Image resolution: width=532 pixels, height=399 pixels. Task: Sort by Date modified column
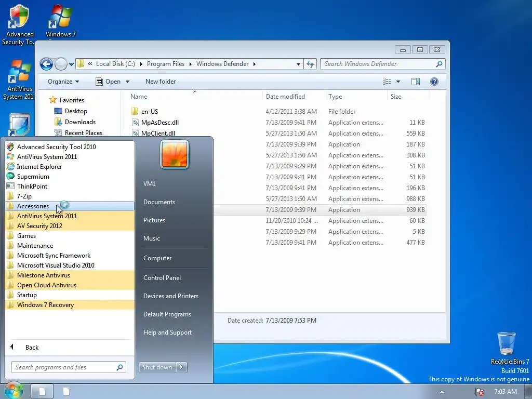[294, 96]
